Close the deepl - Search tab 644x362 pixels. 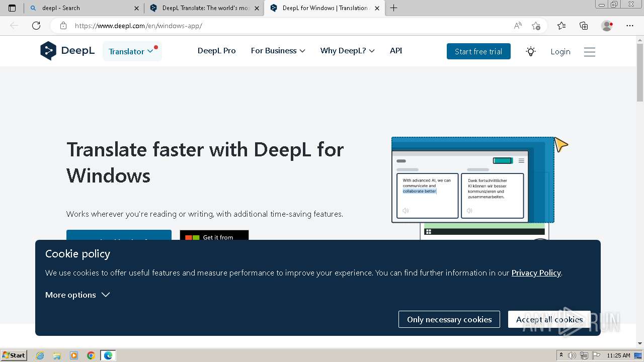(136, 8)
